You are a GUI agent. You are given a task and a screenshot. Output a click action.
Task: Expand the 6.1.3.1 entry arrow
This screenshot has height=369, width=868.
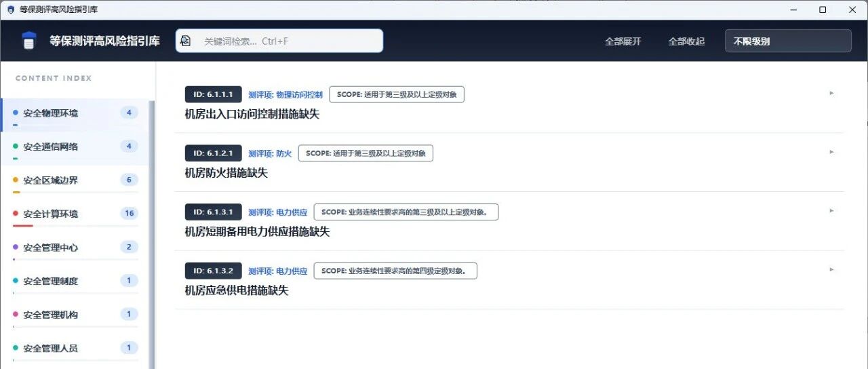[x=831, y=211]
